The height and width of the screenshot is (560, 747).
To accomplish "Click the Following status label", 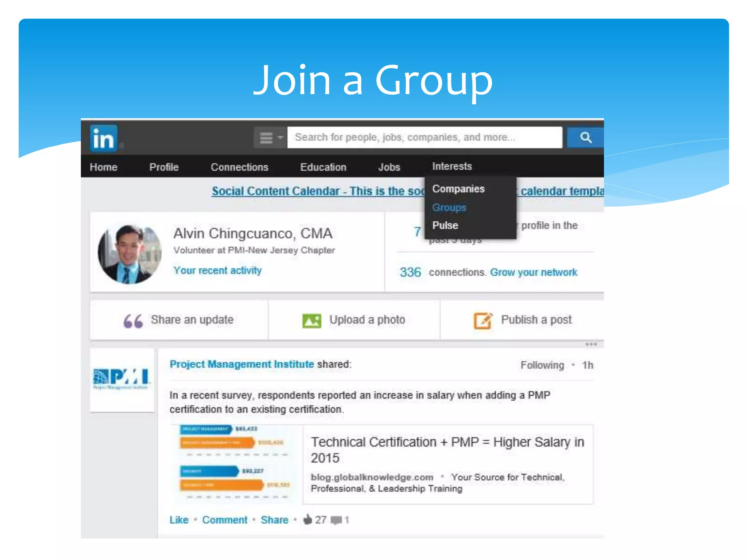I will 542,365.
